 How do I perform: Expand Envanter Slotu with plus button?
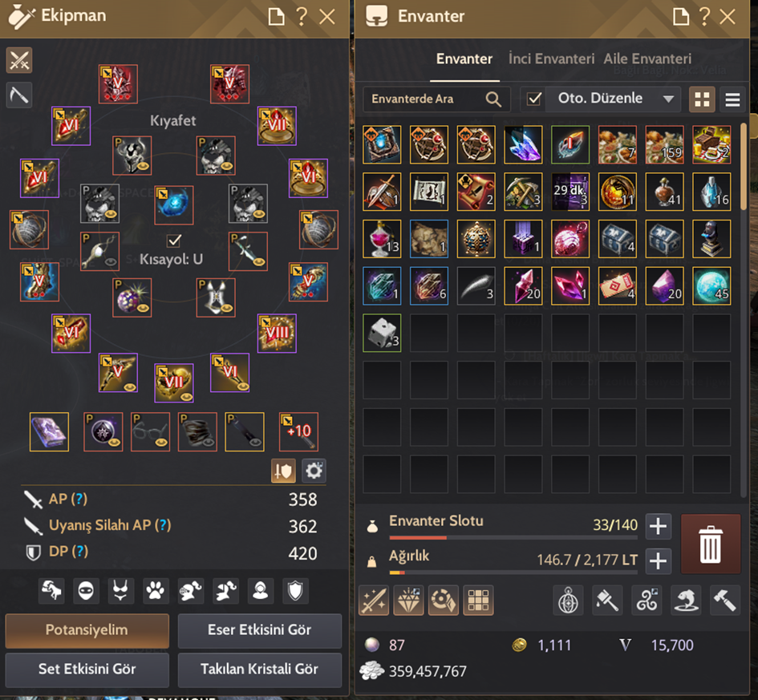[658, 526]
